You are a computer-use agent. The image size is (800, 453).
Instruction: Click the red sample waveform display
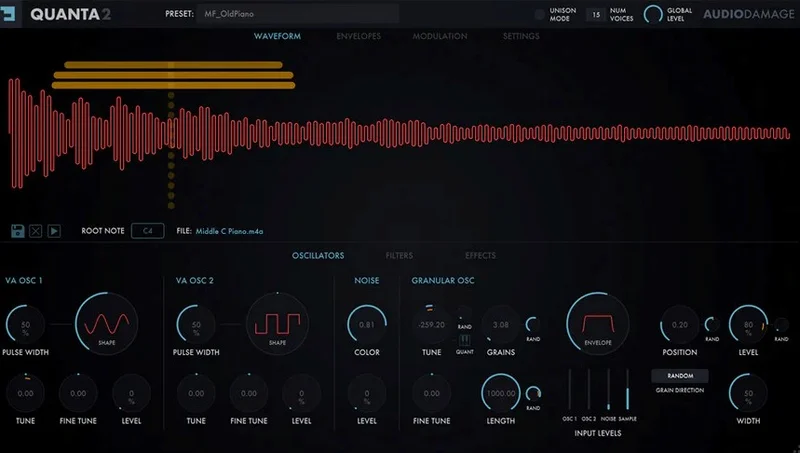coord(399,134)
